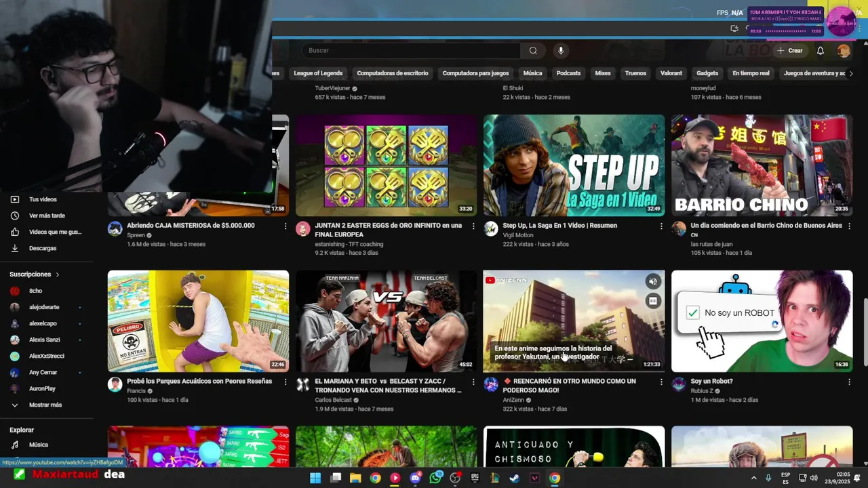This screenshot has width=868, height=488.
Task: Select Gadgets category chip
Action: pos(707,73)
